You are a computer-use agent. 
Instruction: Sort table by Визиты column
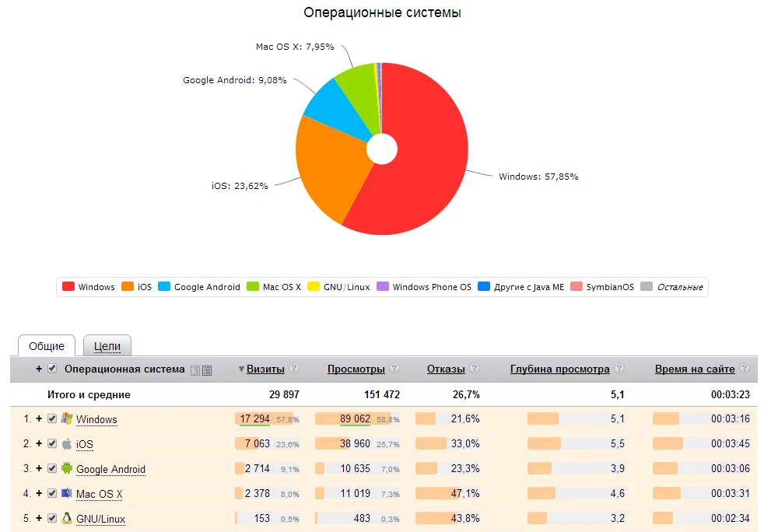tap(265, 369)
